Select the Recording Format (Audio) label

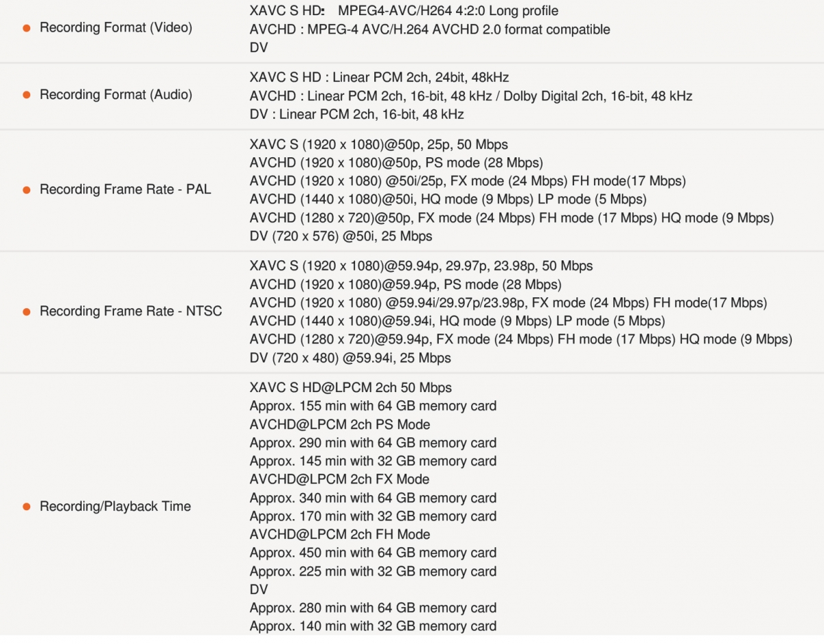point(115,95)
